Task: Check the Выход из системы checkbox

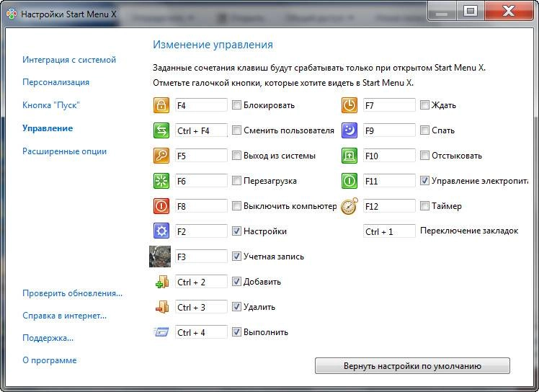Action: pyautogui.click(x=236, y=156)
